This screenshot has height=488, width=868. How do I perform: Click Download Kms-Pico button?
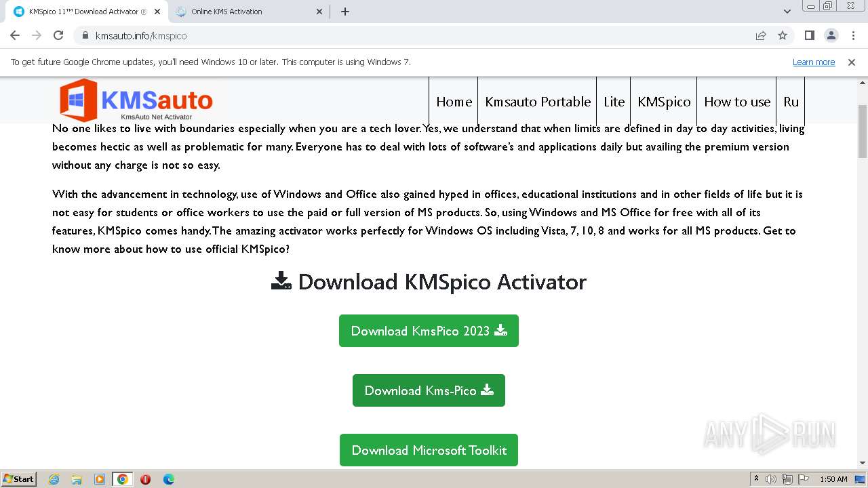pyautogui.click(x=429, y=390)
